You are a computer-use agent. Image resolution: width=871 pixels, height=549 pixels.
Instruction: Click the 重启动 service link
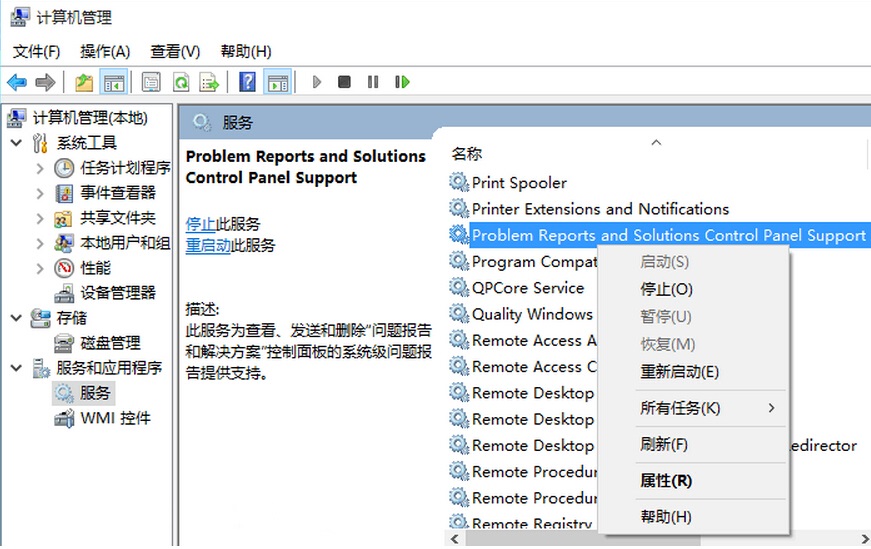[x=208, y=246]
